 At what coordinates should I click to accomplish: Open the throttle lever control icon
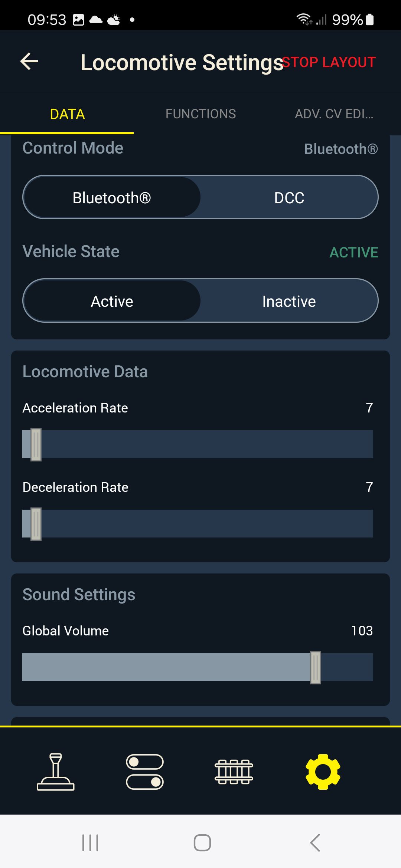pyautogui.click(x=56, y=771)
